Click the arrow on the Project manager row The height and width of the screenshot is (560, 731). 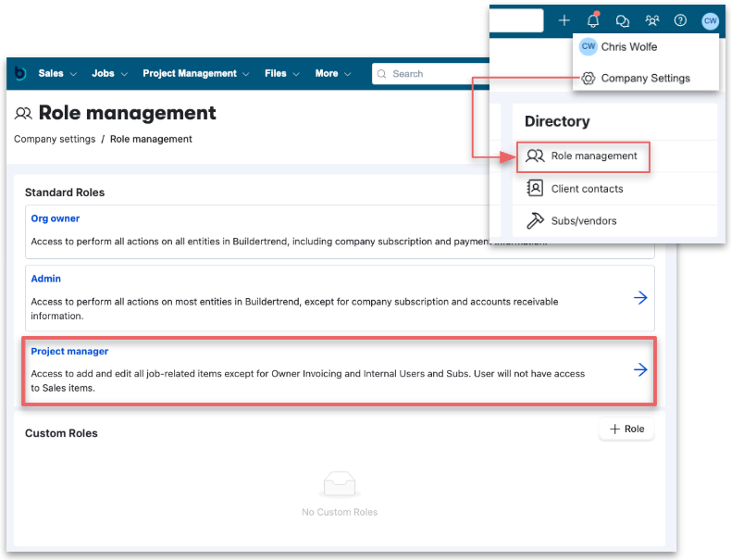point(640,369)
